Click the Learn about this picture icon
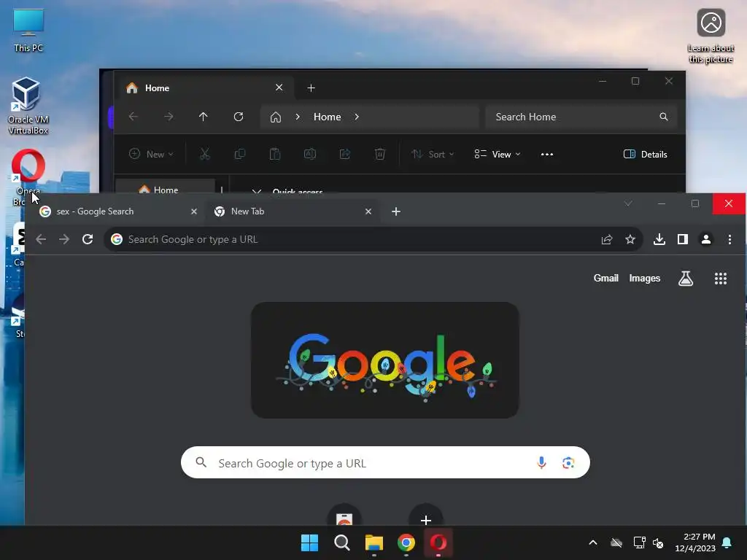747x560 pixels. [711, 36]
